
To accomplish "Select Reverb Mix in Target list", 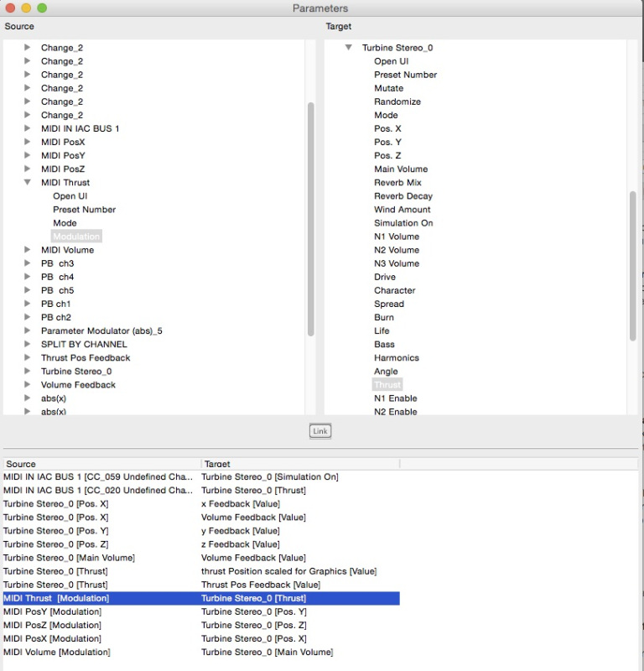I will (x=397, y=183).
